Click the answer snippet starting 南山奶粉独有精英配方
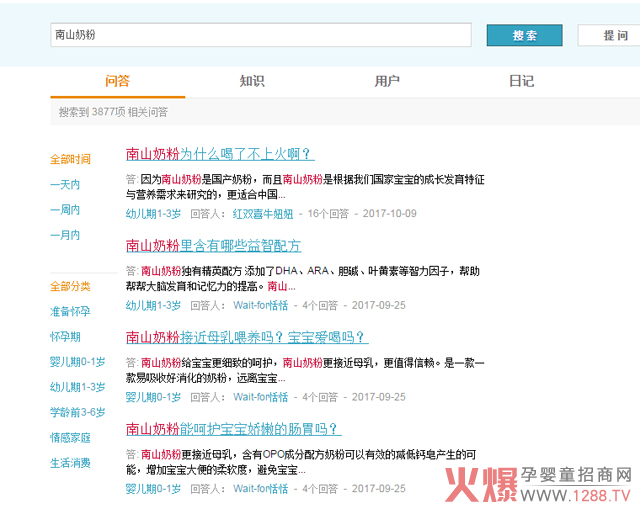 point(302,279)
